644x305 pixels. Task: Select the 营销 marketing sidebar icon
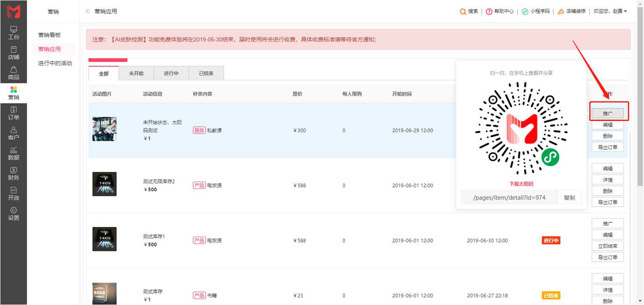(13, 94)
